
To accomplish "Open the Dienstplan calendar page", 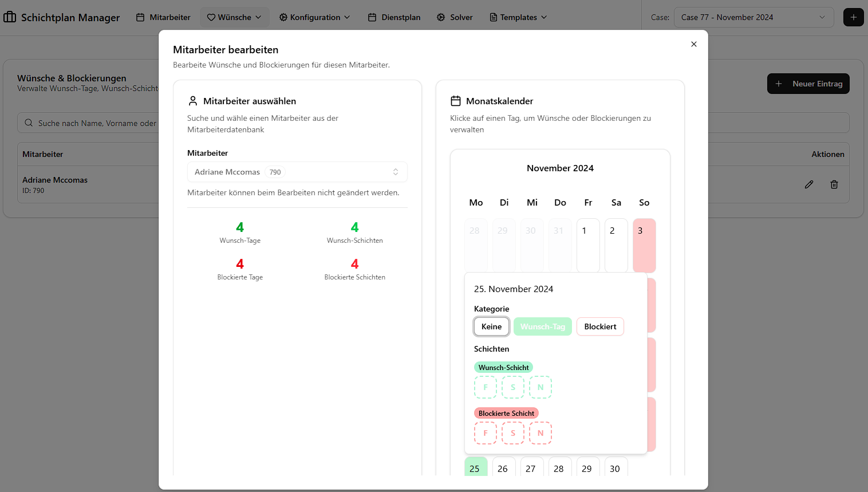I will pyautogui.click(x=394, y=17).
